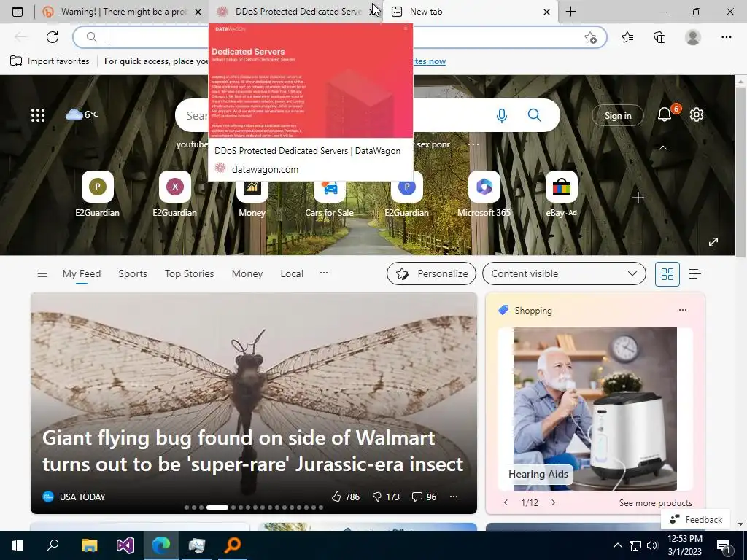
Task: Click the blue search magnifier icon
Action: point(535,114)
